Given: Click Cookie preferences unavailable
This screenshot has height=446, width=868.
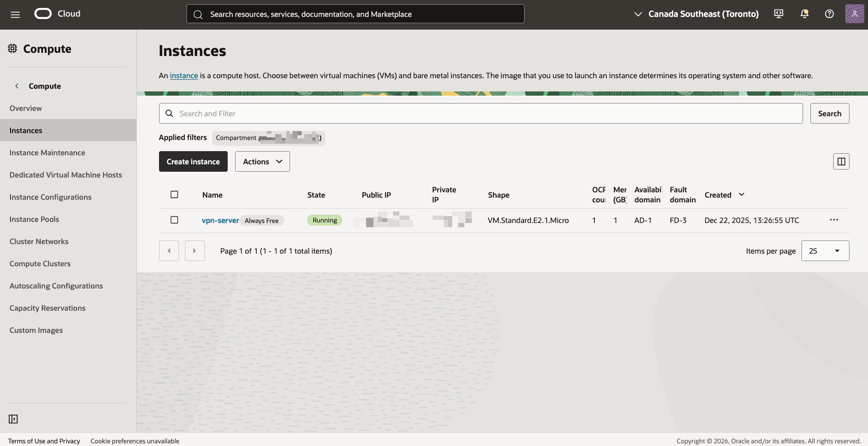Looking at the screenshot, I should pyautogui.click(x=135, y=441).
